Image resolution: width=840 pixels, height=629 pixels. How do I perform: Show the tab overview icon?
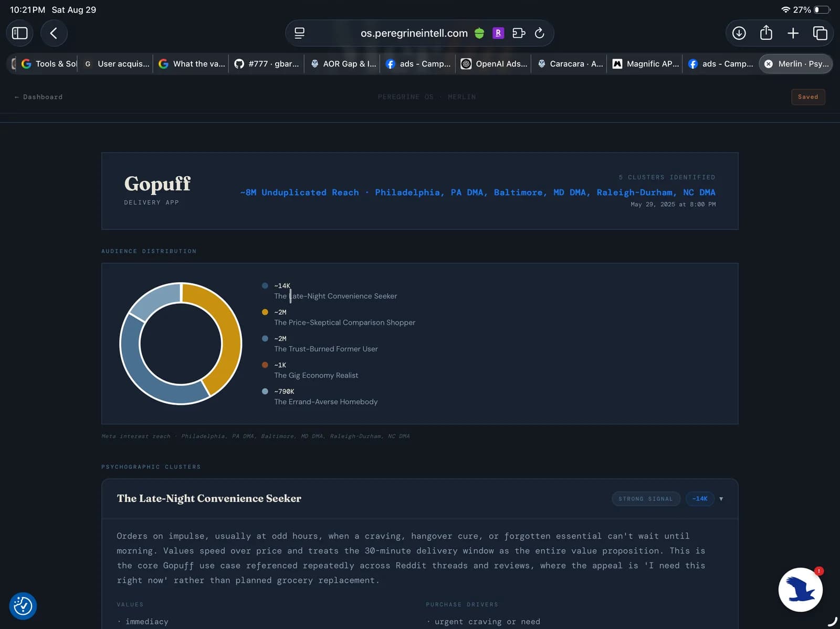pyautogui.click(x=820, y=33)
